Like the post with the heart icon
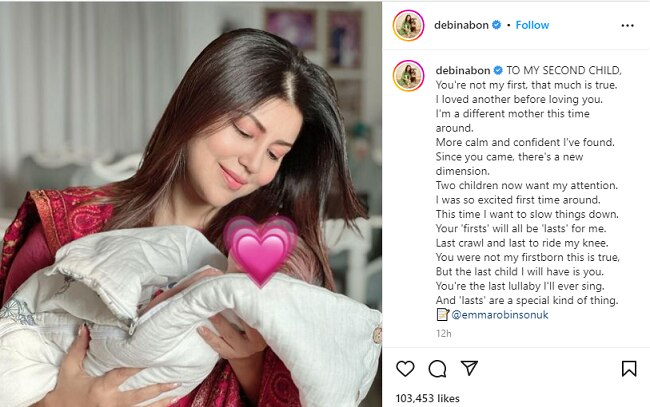650x407 pixels. pyautogui.click(x=405, y=368)
